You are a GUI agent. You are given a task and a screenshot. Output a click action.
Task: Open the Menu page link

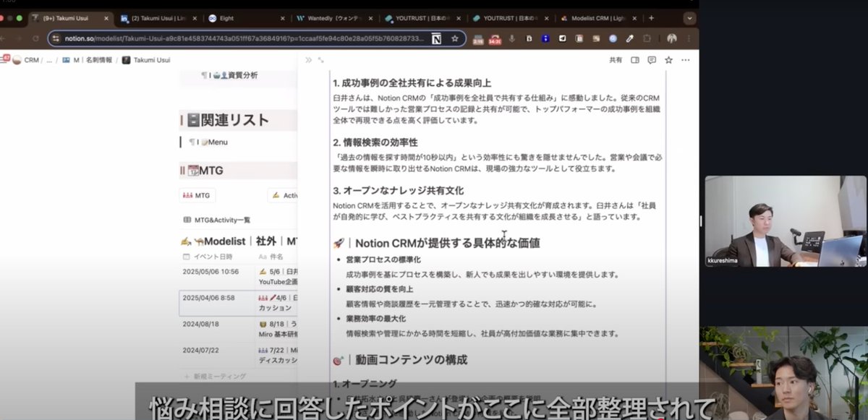[208, 142]
